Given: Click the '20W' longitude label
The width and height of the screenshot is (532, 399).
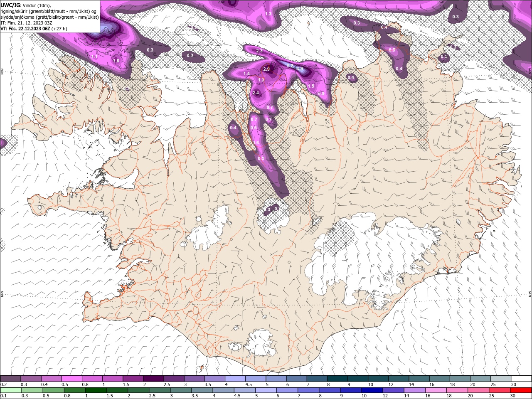Looking at the screenshot, I should [x=221, y=2].
